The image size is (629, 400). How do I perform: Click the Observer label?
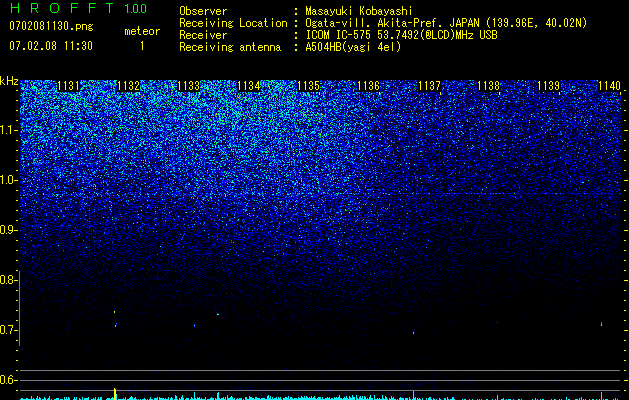click(203, 11)
